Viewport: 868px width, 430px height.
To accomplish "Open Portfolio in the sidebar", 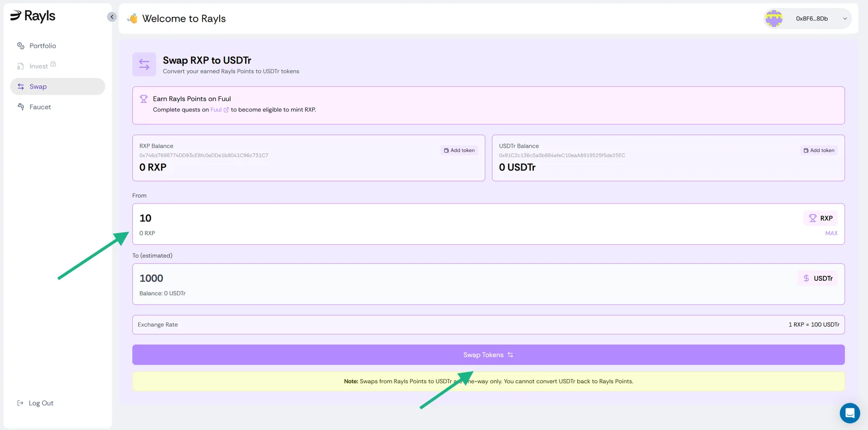I will [x=43, y=46].
